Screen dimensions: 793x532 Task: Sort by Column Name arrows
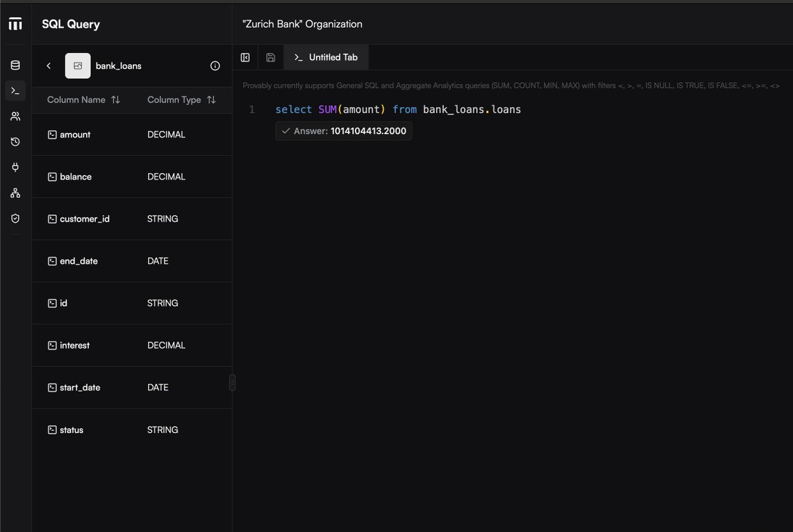pyautogui.click(x=116, y=100)
